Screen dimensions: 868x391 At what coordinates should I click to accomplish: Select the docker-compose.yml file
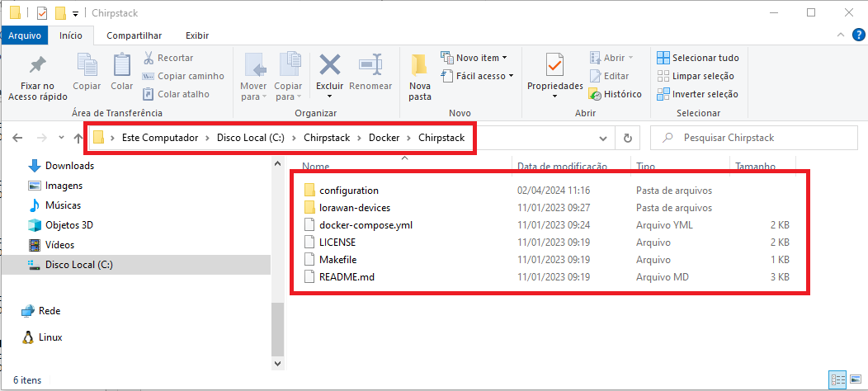358,225
